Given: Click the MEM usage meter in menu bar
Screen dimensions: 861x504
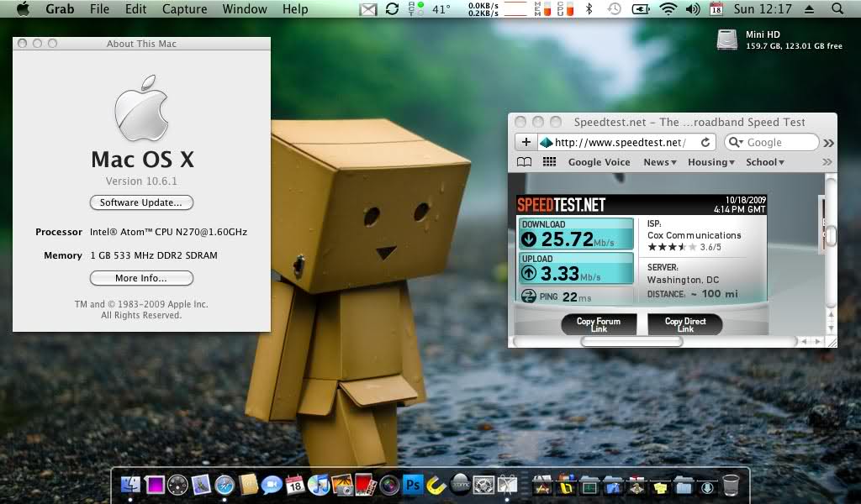Looking at the screenshot, I should (542, 8).
